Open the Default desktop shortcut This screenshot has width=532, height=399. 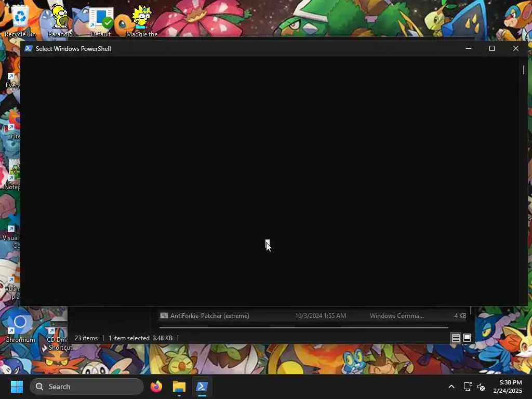pos(101,22)
